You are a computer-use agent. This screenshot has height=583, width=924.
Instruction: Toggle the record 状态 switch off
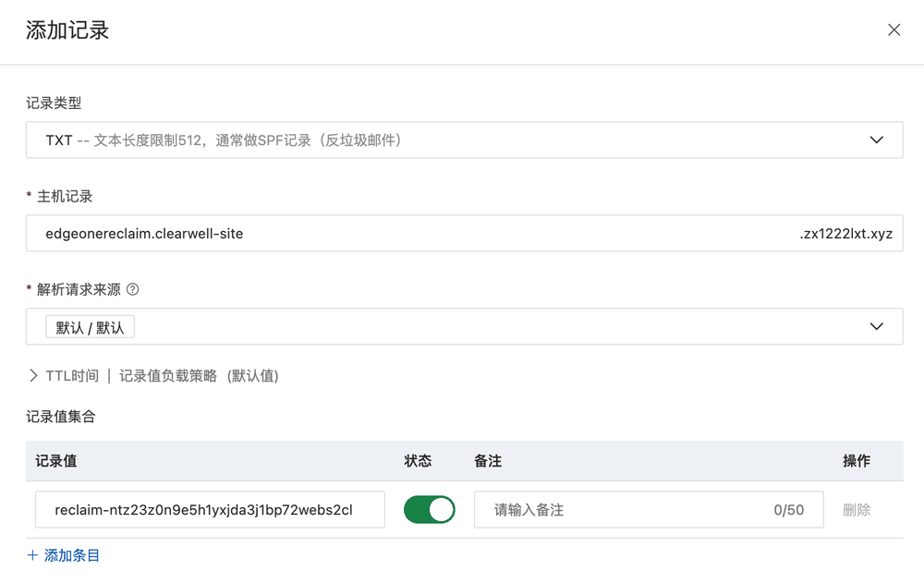pyautogui.click(x=429, y=510)
